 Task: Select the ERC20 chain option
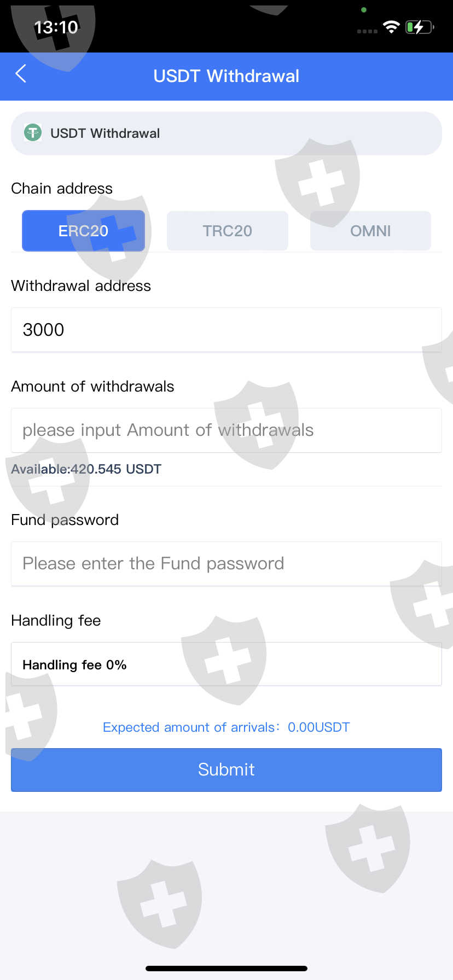click(x=83, y=231)
